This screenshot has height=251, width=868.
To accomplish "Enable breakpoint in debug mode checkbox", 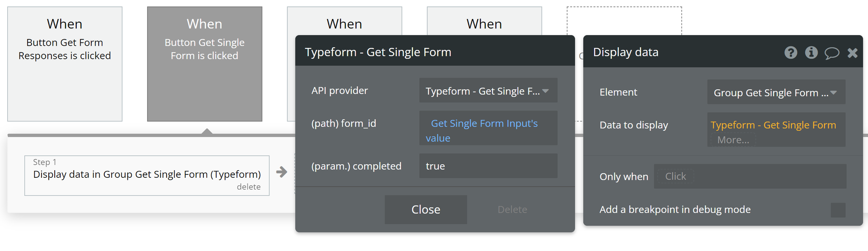I will coord(838,210).
